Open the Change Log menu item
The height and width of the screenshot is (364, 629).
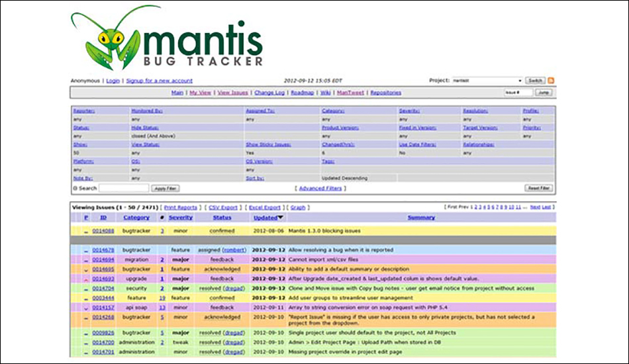pos(269,93)
